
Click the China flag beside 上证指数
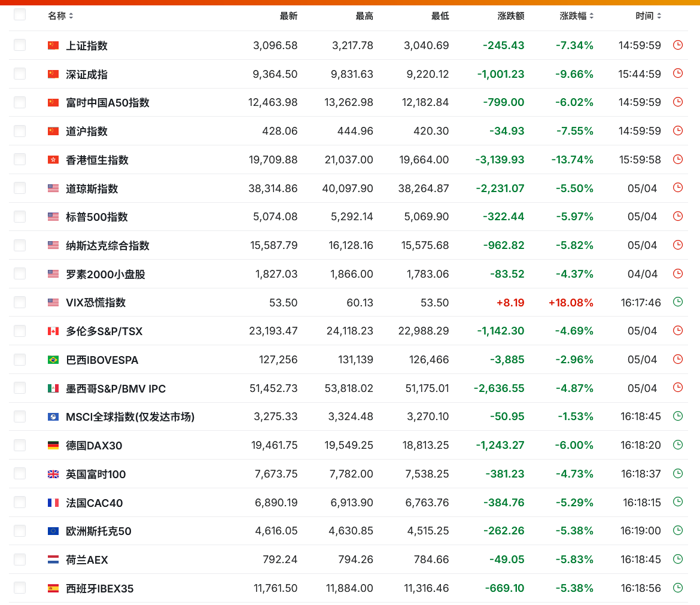[53, 45]
